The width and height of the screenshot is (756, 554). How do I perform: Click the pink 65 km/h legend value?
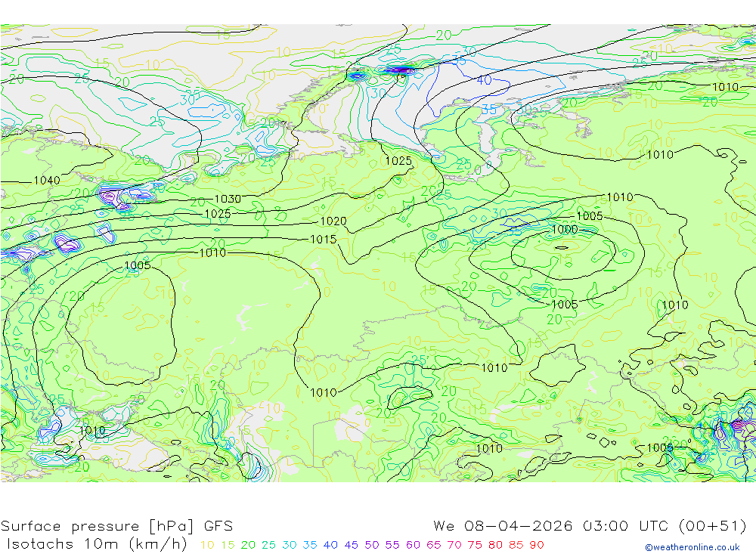click(x=433, y=545)
